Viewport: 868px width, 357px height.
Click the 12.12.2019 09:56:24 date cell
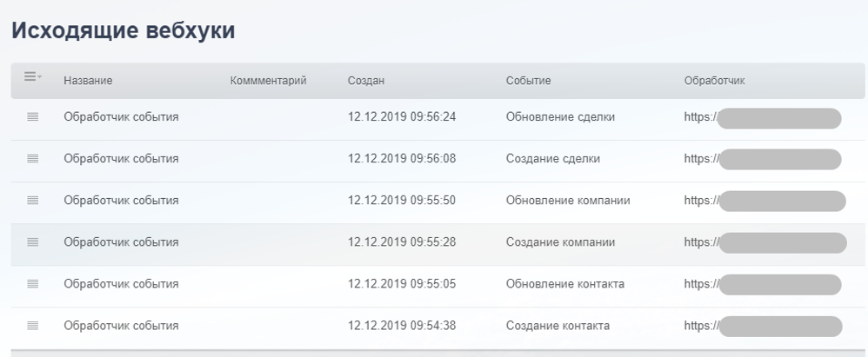pyautogui.click(x=402, y=118)
